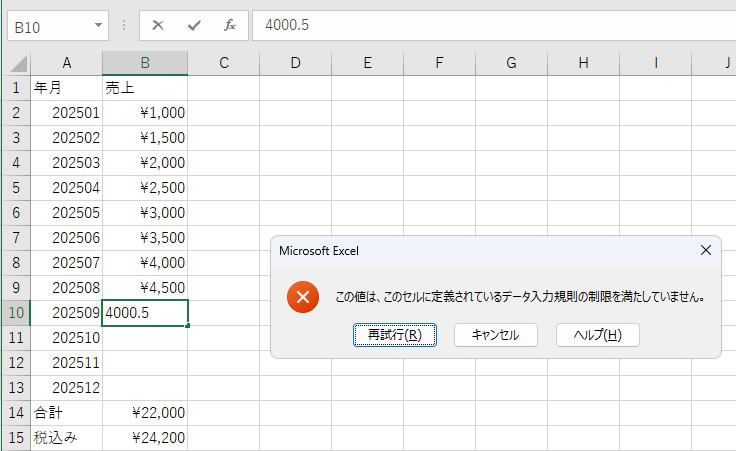Select row 10 header

(16, 313)
